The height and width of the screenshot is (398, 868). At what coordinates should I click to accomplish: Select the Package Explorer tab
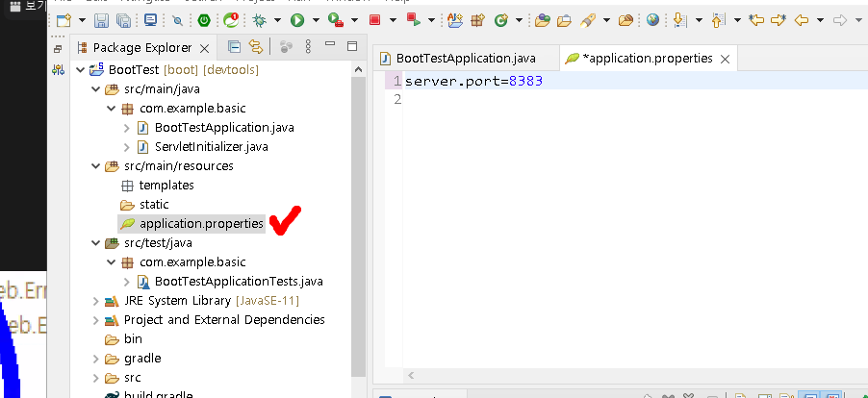pos(142,47)
